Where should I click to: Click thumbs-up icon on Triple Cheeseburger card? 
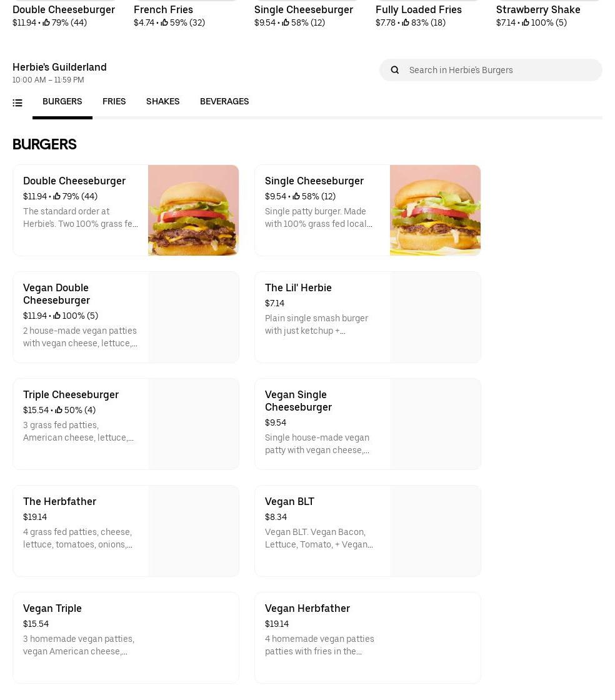click(59, 410)
